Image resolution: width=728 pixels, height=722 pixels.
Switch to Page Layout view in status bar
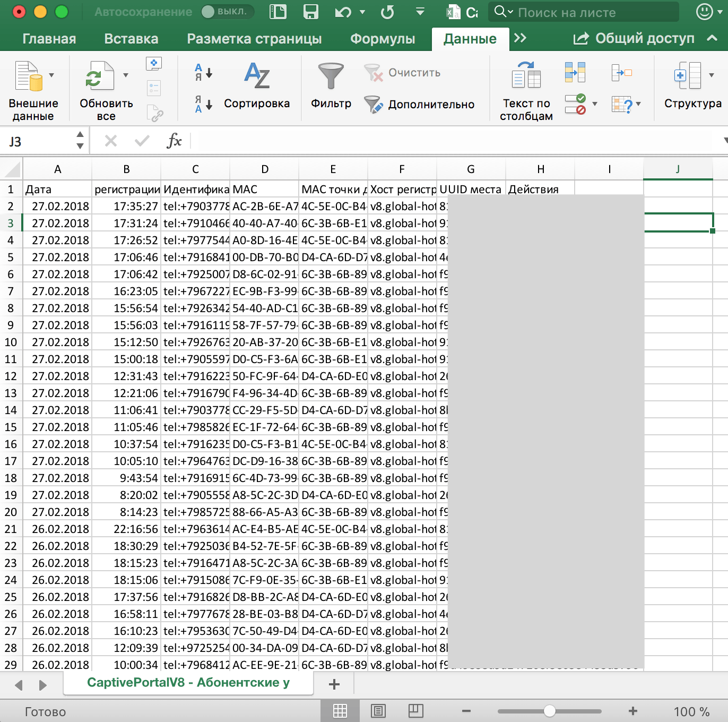(378, 711)
